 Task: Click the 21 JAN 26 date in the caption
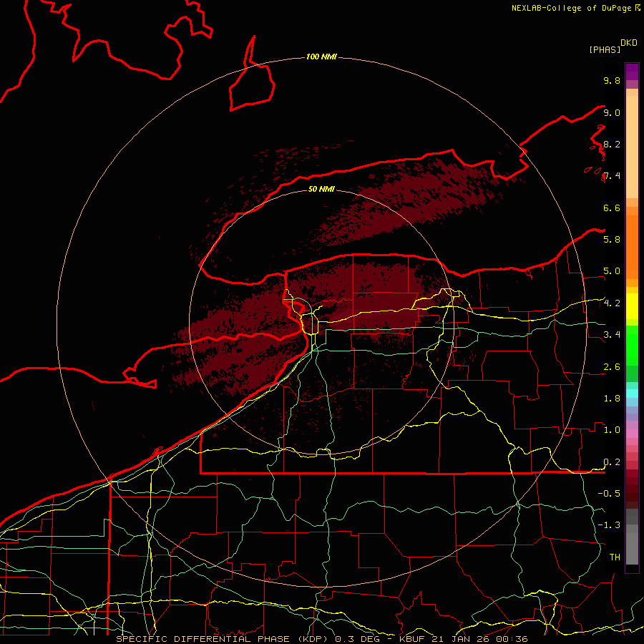460,639
